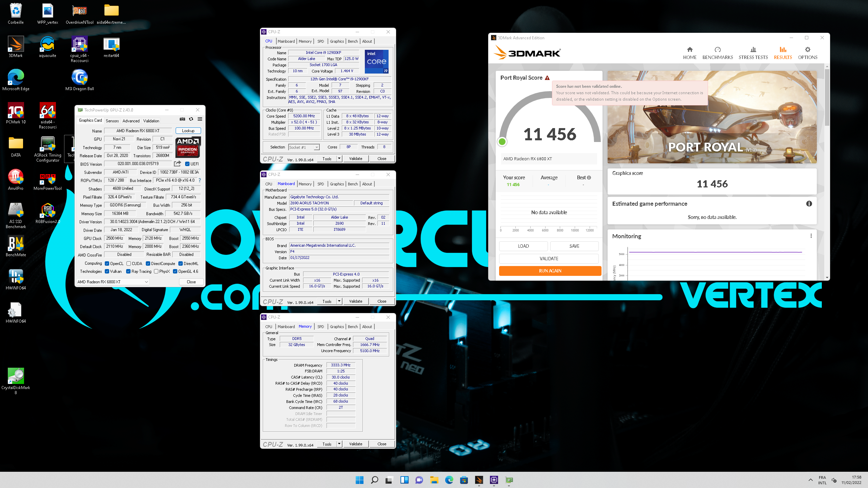Toggle Vulkan checkbox in GPU-Z
The image size is (868, 488).
click(x=107, y=271)
